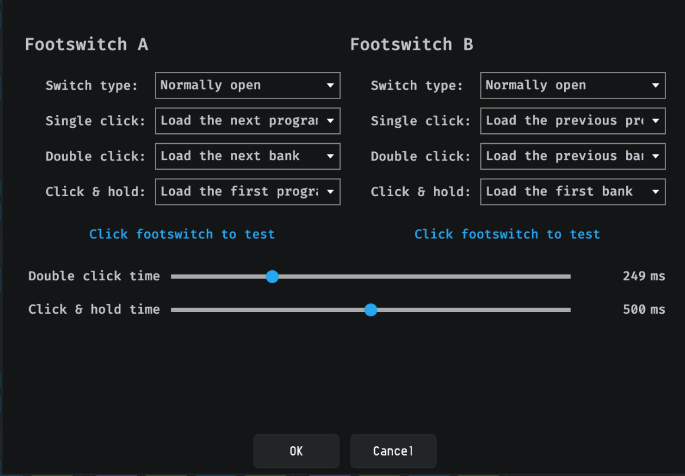Click Footswitch B Single click label

tap(421, 121)
